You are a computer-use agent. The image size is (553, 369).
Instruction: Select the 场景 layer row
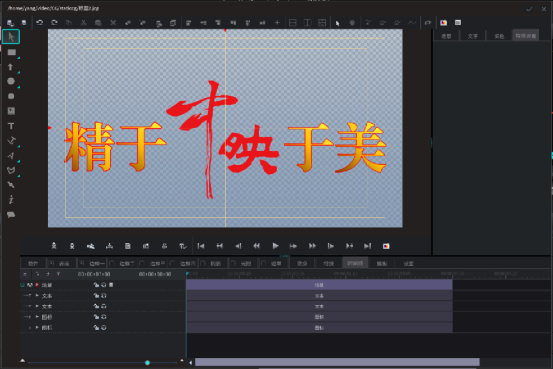pos(103,285)
